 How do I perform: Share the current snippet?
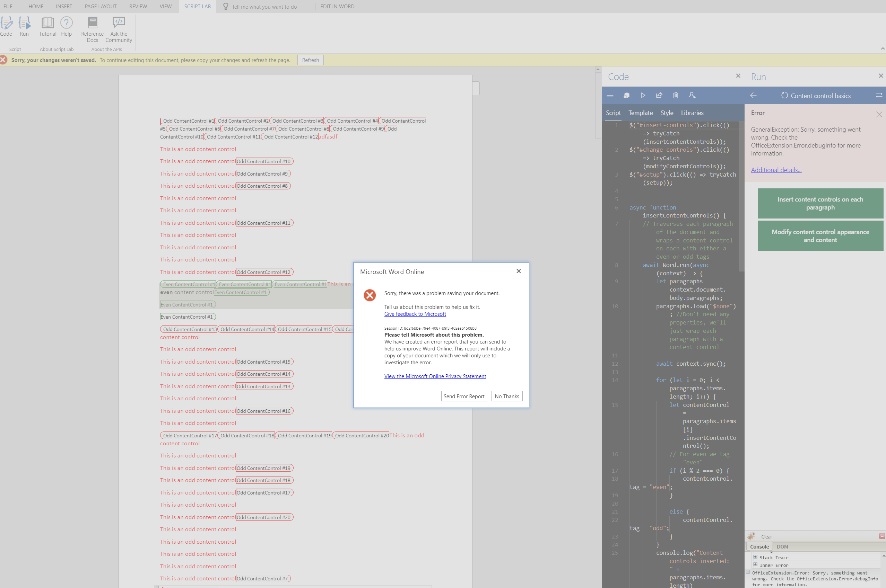pyautogui.click(x=659, y=95)
